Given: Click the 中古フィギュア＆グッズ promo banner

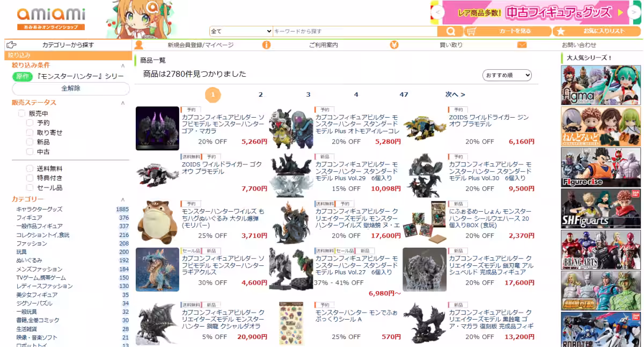Looking at the screenshot, I should (536, 12).
